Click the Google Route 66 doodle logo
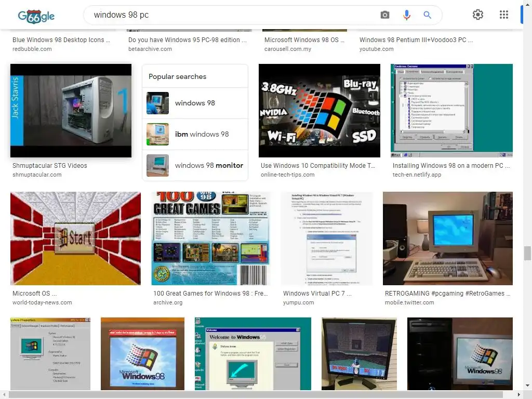This screenshot has width=532, height=399. click(x=36, y=16)
